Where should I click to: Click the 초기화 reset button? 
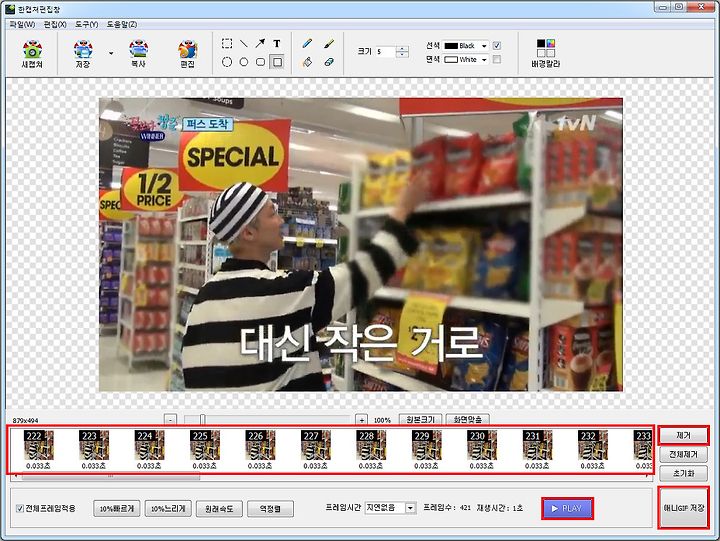(684, 473)
